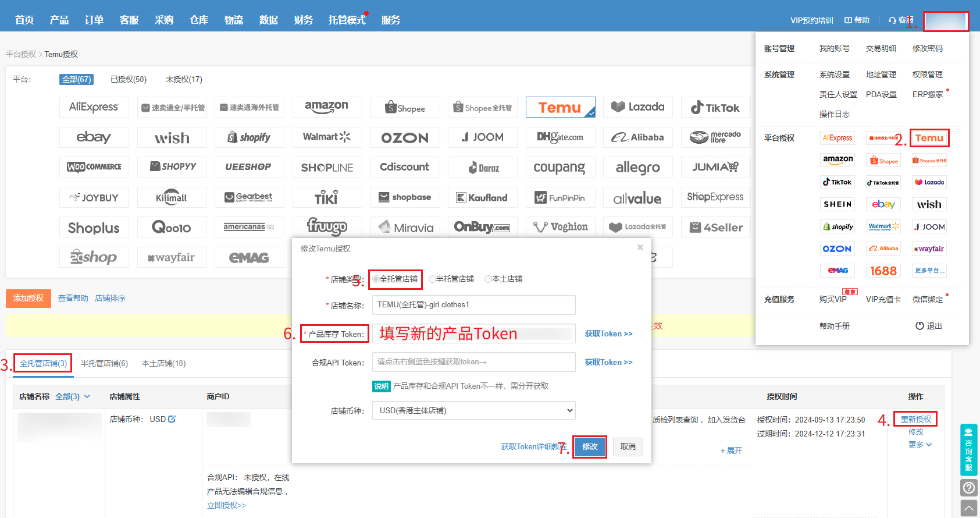The image size is (980, 518).
Task: Switch to the 半托管店铺(6) tab
Action: 104,363
